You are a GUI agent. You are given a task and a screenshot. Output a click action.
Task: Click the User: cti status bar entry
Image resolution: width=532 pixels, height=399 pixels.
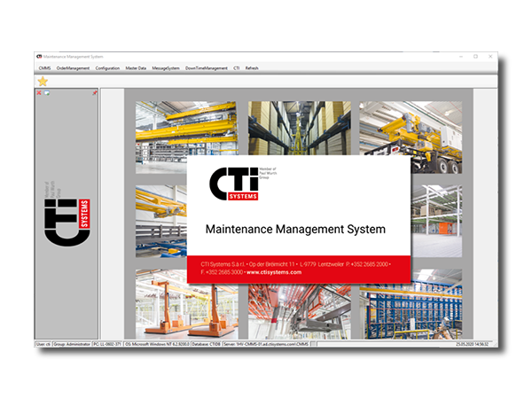click(43, 344)
